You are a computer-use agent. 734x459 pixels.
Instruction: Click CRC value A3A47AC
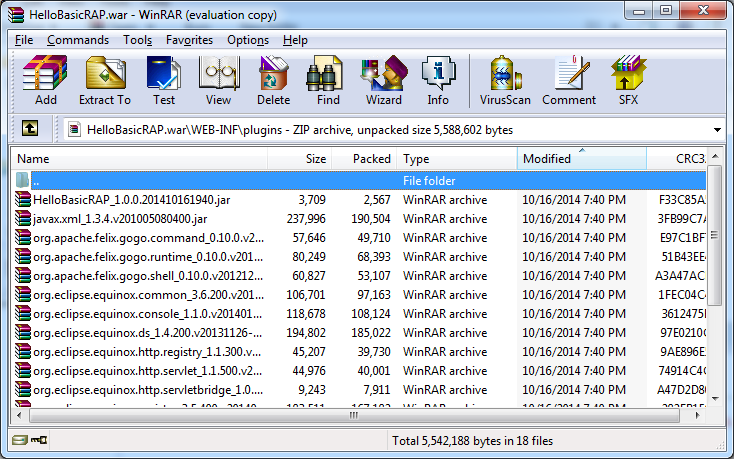point(680,276)
